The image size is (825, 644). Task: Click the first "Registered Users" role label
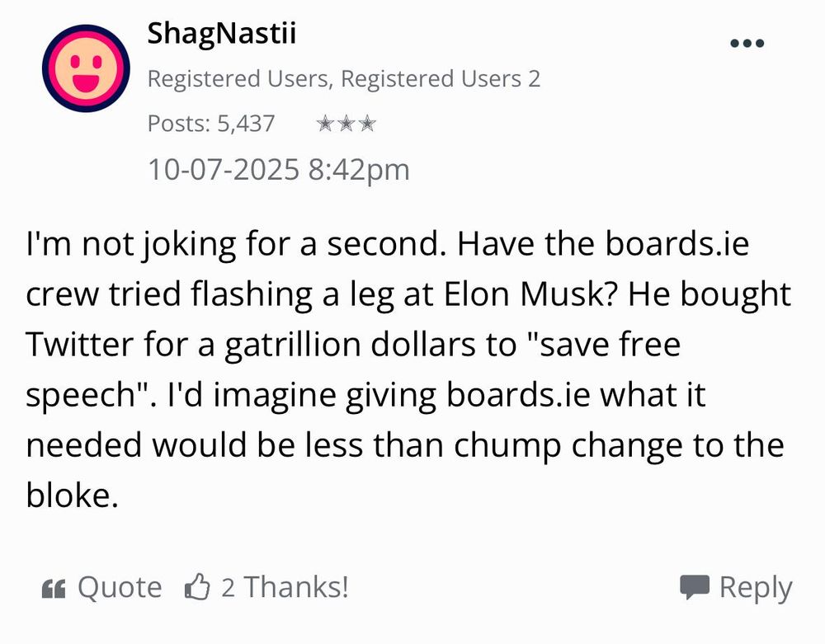tap(239, 79)
